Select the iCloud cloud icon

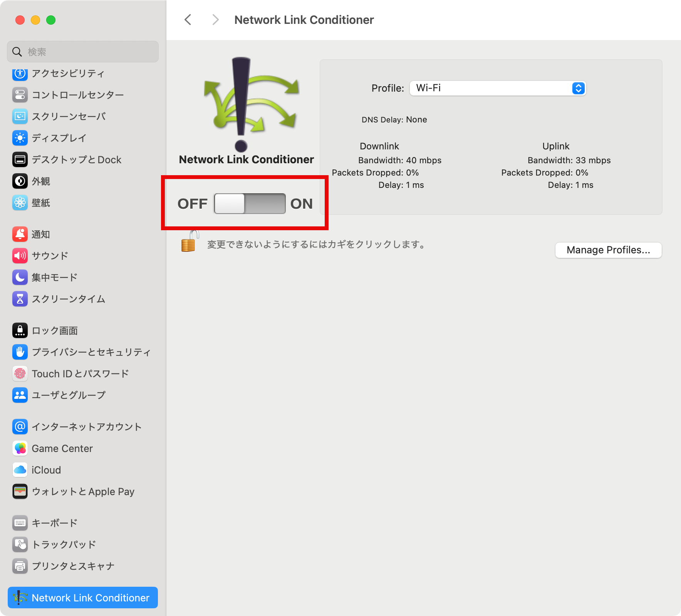20,470
